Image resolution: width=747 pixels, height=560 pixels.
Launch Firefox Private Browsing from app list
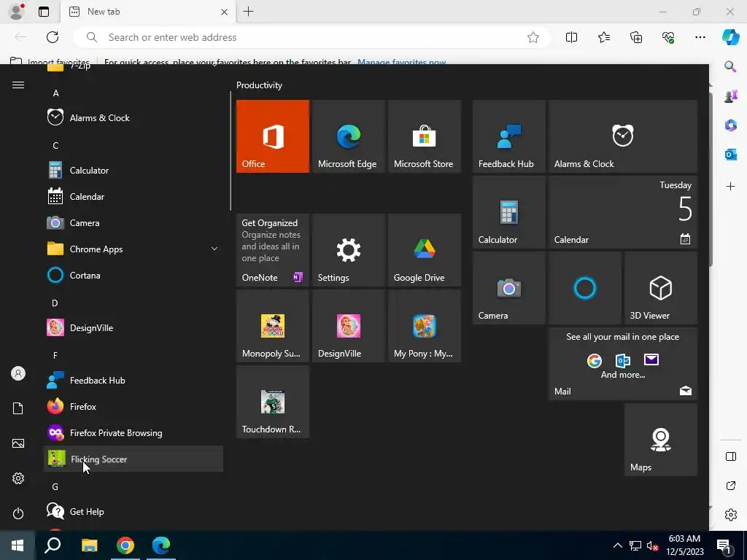coord(133,433)
